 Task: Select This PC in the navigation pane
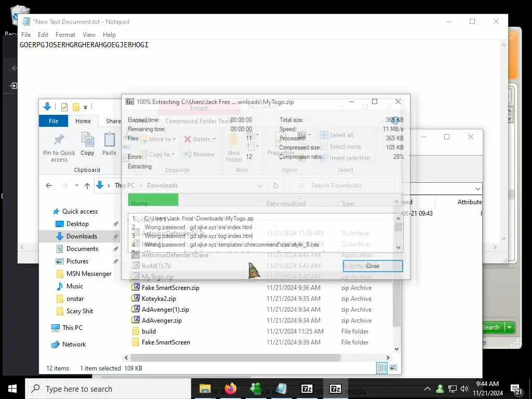pos(72,328)
